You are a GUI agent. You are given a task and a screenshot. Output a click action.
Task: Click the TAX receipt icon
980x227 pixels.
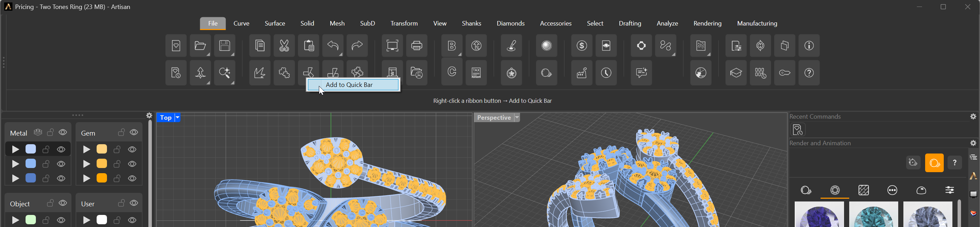click(476, 72)
